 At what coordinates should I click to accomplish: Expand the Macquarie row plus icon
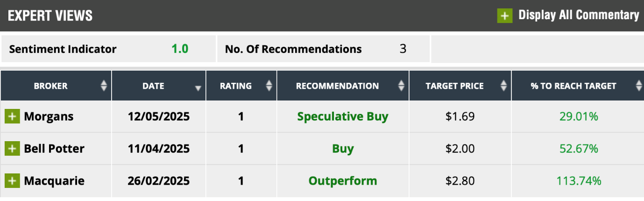[12, 180]
